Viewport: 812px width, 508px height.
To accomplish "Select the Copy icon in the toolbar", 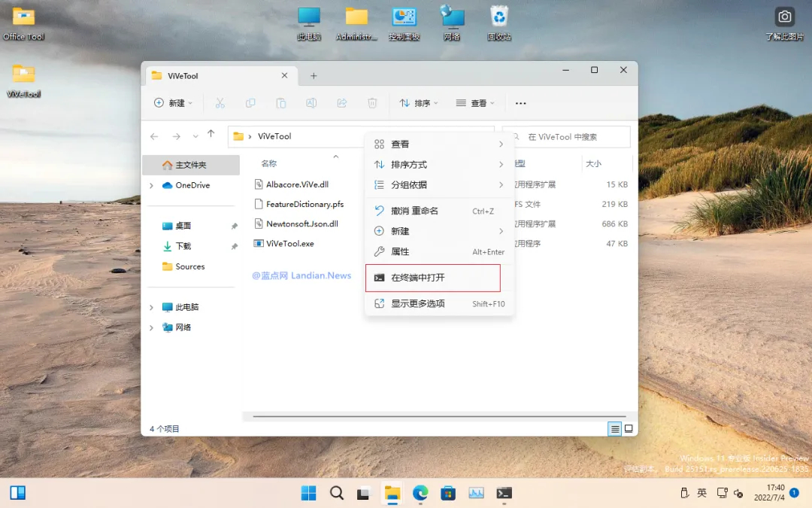I will point(250,103).
